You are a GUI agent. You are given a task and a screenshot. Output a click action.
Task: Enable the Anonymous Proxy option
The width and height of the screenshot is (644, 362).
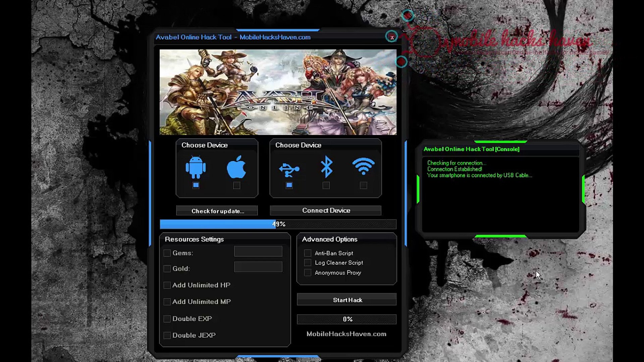[307, 273]
